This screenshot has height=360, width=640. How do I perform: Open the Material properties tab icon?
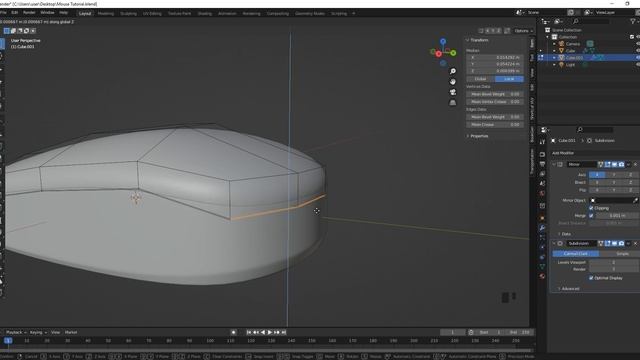point(542,276)
